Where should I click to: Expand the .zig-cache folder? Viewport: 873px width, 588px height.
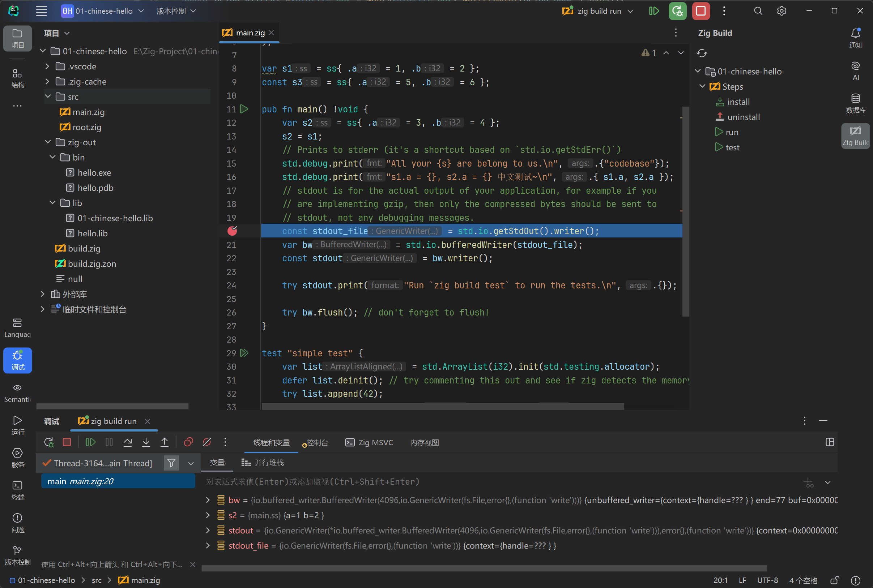[x=47, y=81]
